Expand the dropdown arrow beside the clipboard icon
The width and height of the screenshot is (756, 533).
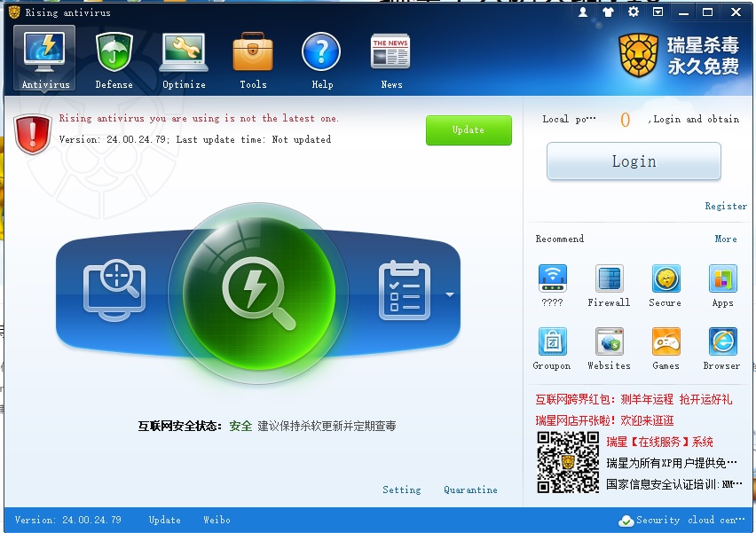[449, 294]
